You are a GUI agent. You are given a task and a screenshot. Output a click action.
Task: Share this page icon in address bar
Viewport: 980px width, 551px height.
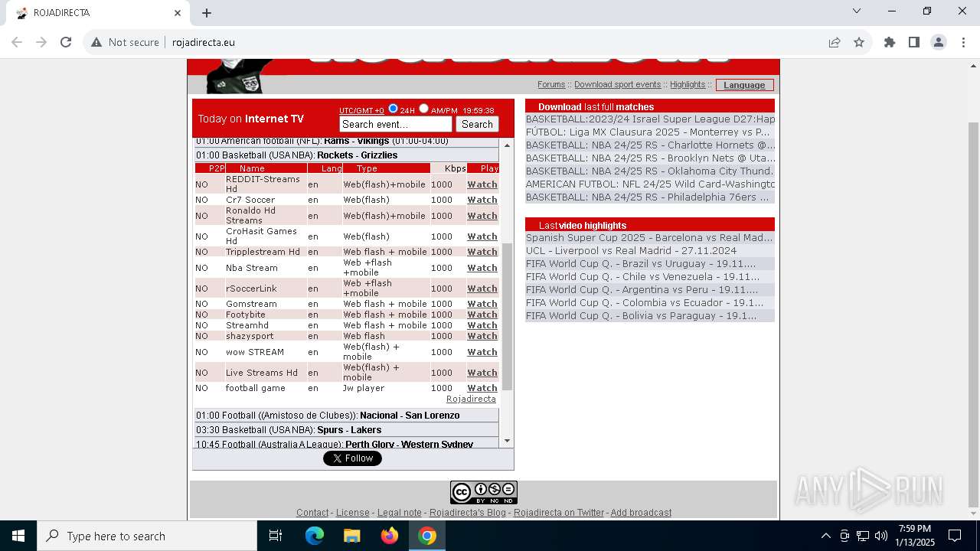[835, 42]
